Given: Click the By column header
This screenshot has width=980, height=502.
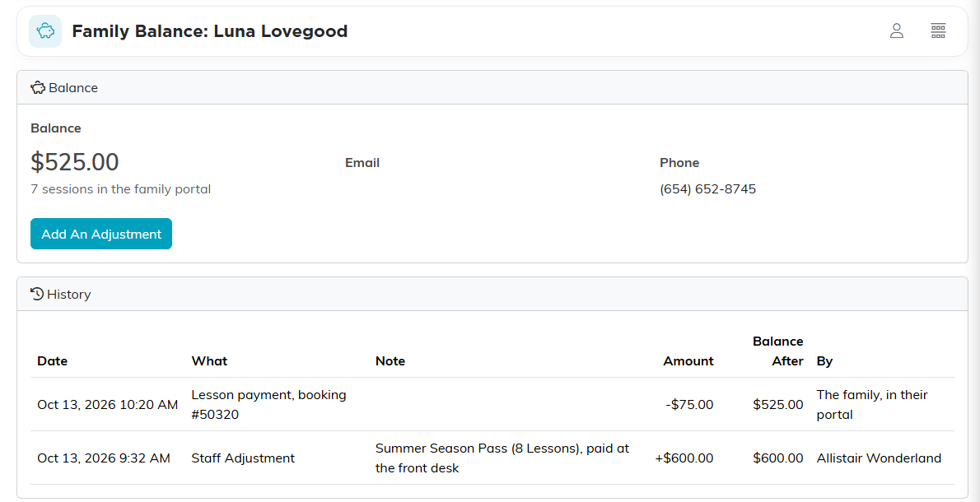Looking at the screenshot, I should tap(824, 361).
